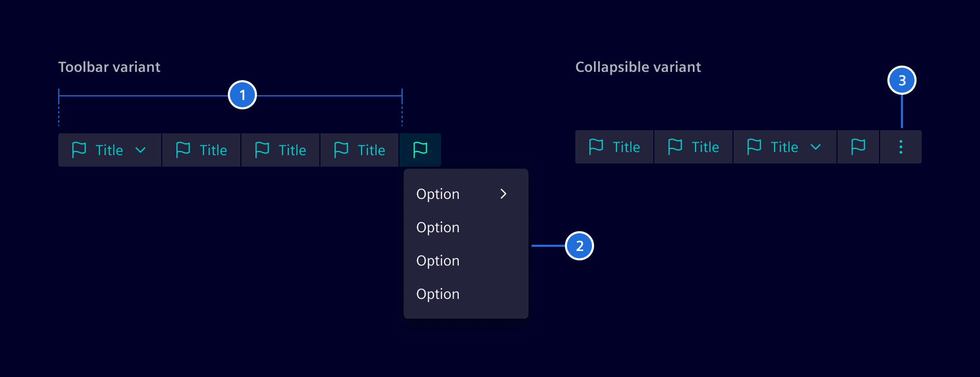Click the flag icon beside the second Title
Image resolution: width=980 pixels, height=377 pixels.
(x=183, y=150)
